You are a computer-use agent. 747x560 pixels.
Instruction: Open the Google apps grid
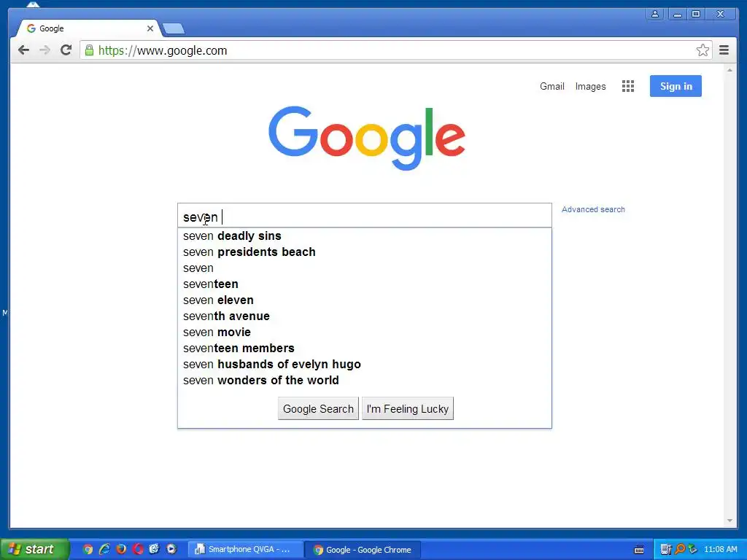pyautogui.click(x=628, y=86)
